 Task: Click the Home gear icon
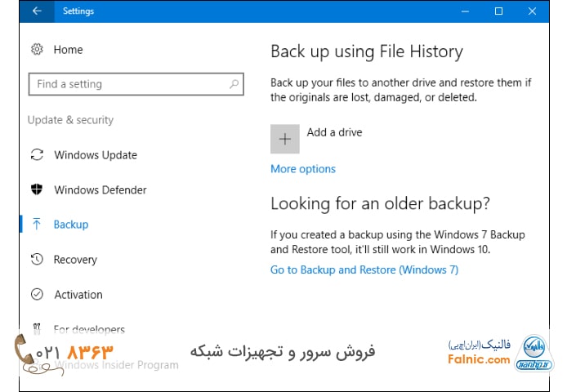(x=37, y=50)
